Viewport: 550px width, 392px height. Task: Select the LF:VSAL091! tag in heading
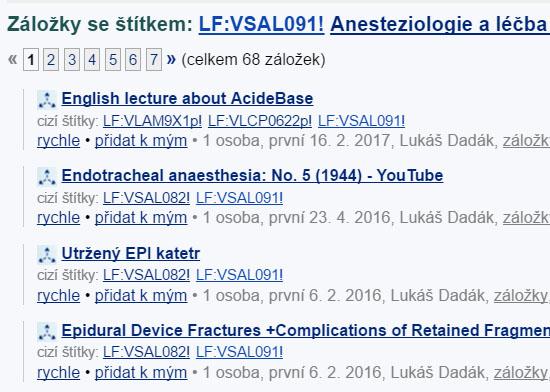(261, 24)
